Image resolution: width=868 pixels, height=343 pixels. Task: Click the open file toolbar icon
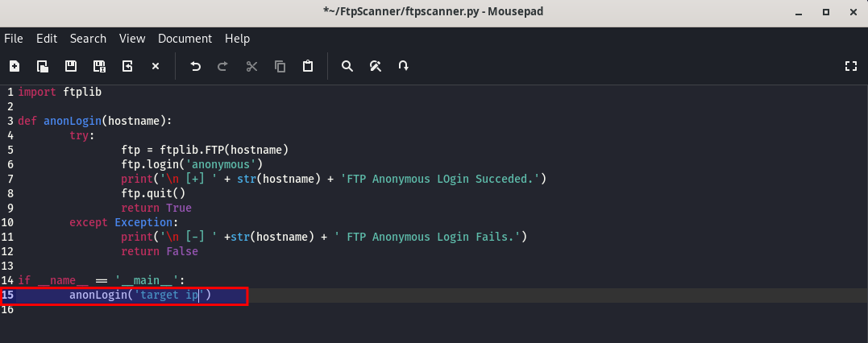[43, 66]
